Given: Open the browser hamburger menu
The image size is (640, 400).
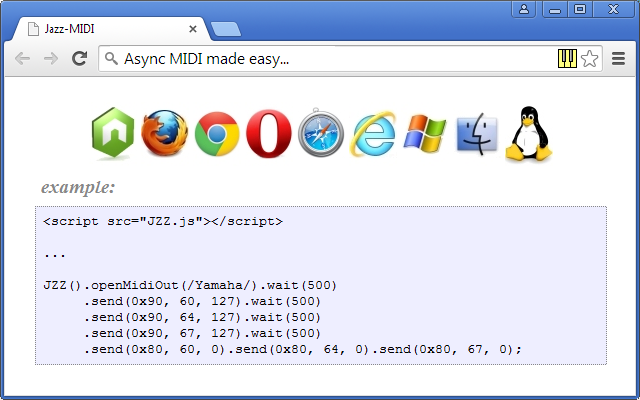Looking at the screenshot, I should pos(618,59).
